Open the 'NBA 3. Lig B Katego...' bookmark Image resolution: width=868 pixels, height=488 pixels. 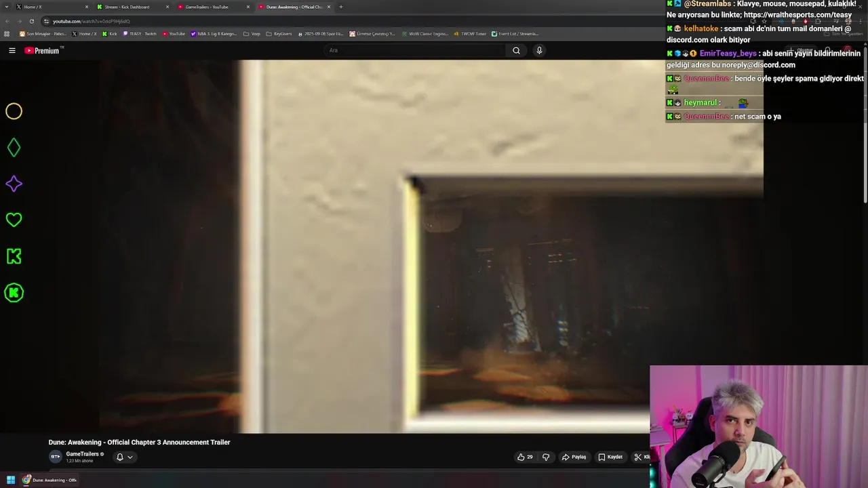[x=214, y=33]
